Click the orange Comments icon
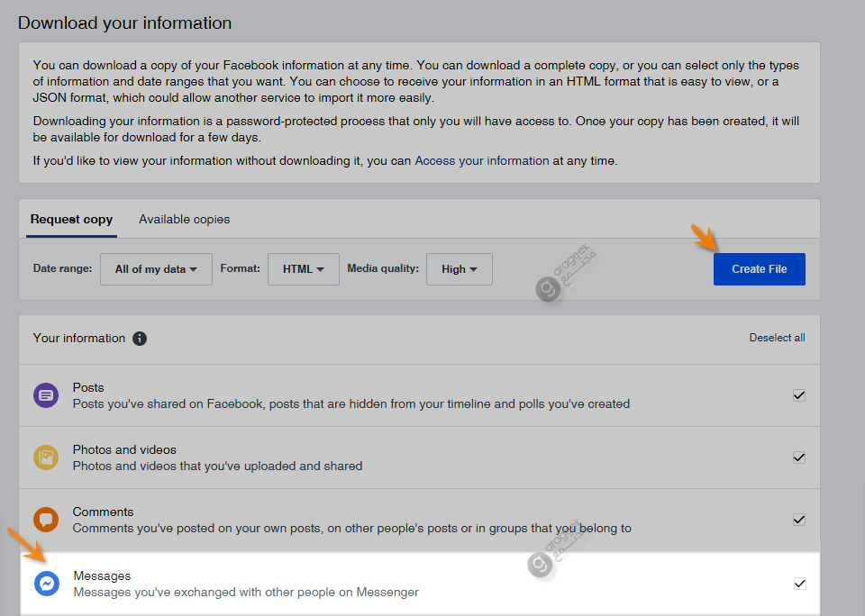The image size is (865, 616). click(x=46, y=520)
